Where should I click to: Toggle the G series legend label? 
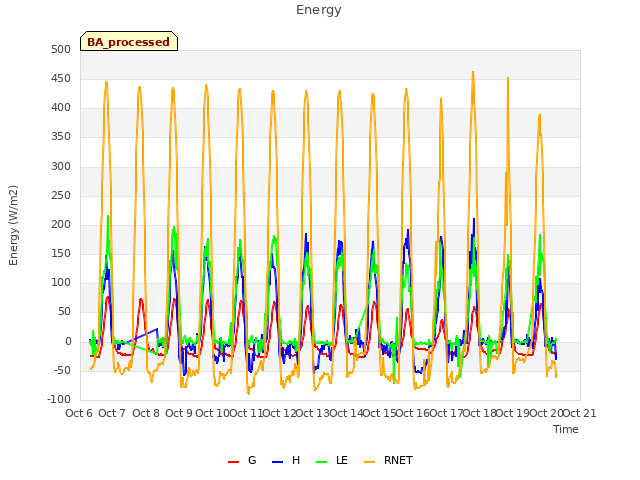(252, 460)
